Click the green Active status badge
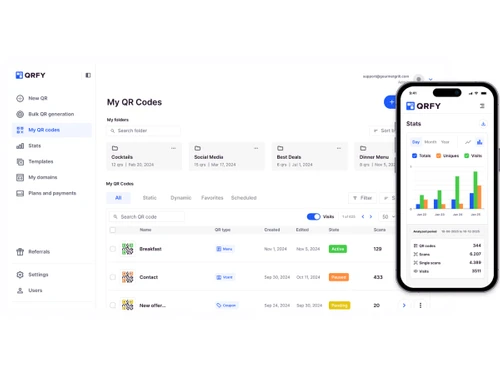Viewport: 500px width, 375px height. tap(338, 249)
